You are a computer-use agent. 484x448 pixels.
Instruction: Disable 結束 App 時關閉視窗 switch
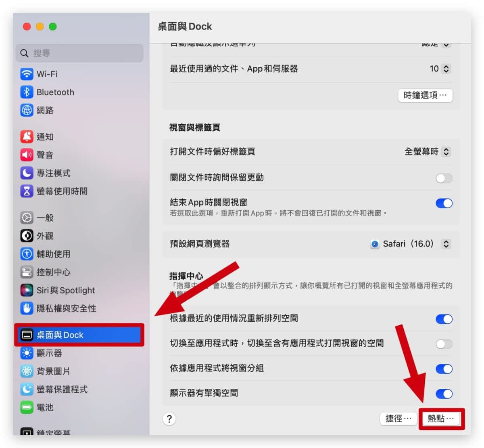pyautogui.click(x=444, y=203)
